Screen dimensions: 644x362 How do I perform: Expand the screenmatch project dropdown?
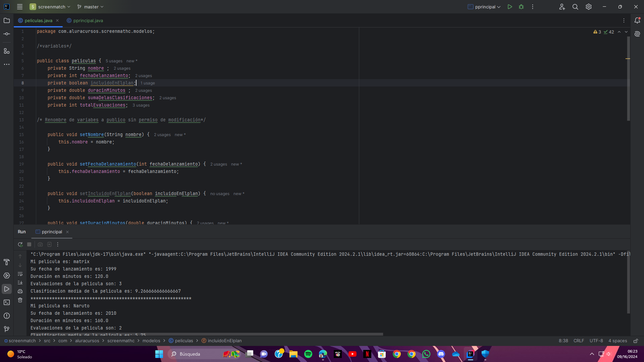click(50, 7)
